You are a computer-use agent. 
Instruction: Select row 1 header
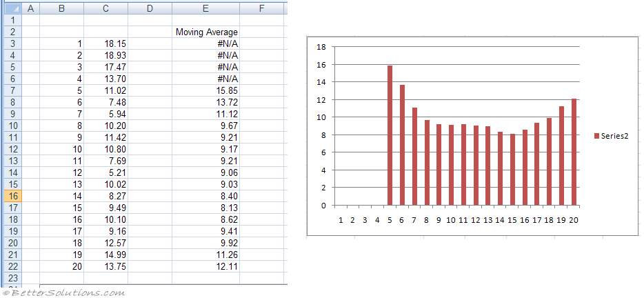[13, 20]
